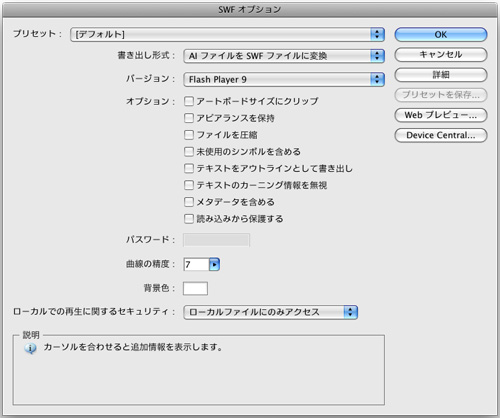Screen dimensions: 500x418
Task: Check the ファイルを圧縮 option
Action: coord(189,135)
